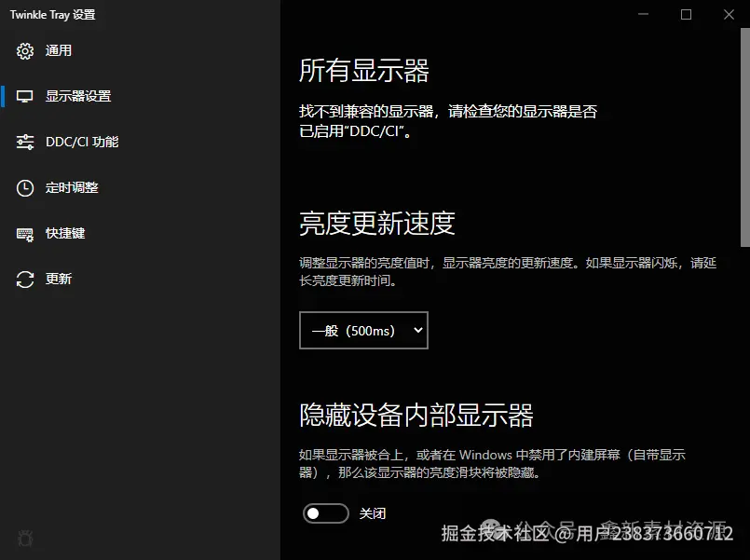Image resolution: width=750 pixels, height=560 pixels.
Task: Click the bug icon in the sidebar
Action: [x=25, y=539]
